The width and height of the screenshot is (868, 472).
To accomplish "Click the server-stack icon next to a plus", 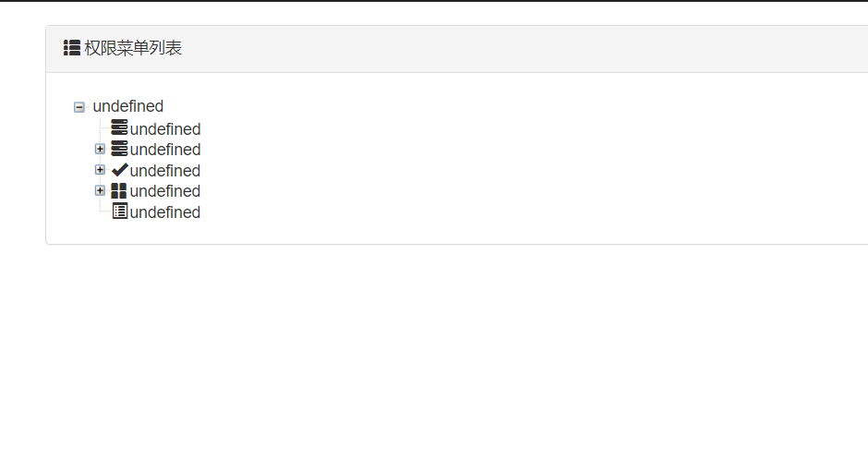I will 119,149.
